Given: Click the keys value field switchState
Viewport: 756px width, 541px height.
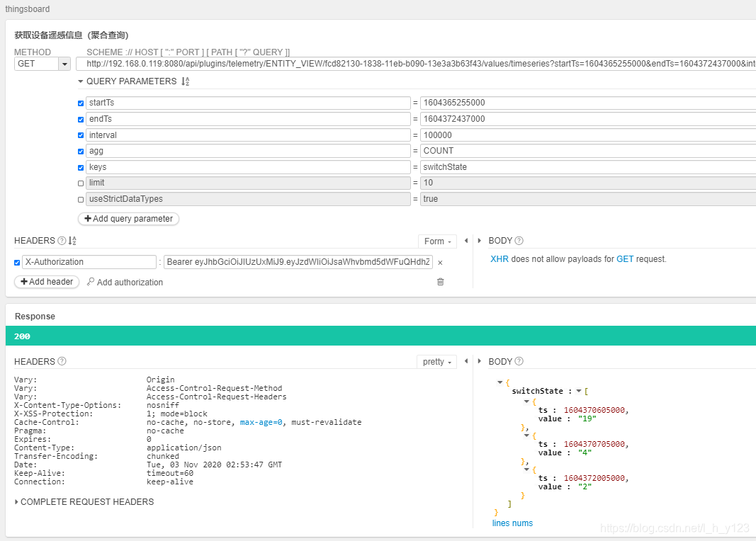Looking at the screenshot, I should click(x=588, y=167).
